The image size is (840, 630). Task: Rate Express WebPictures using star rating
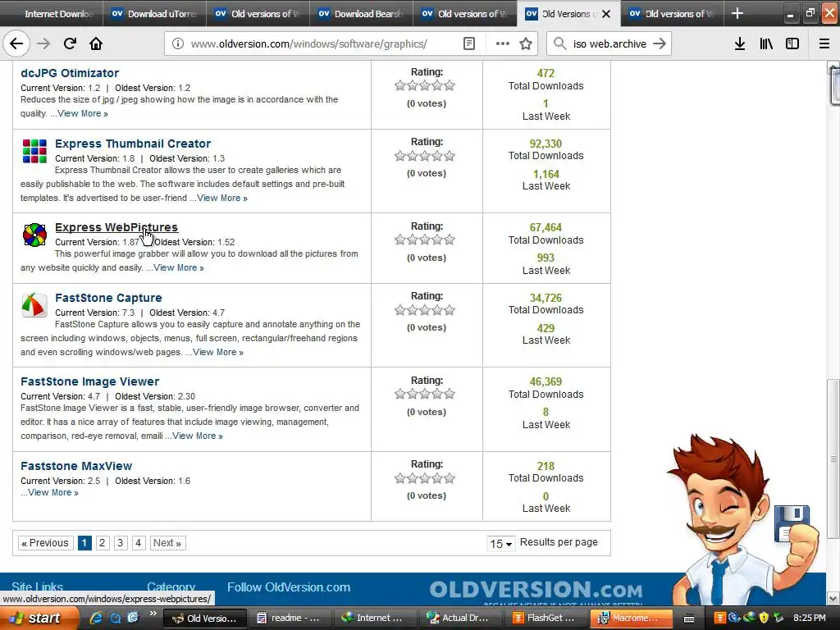(425, 240)
